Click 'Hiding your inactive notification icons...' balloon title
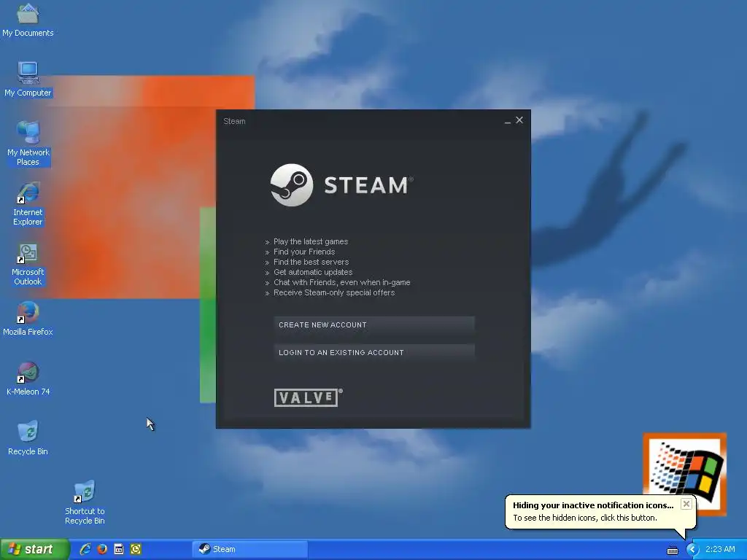Screen dimensions: 747x560 tap(593, 505)
